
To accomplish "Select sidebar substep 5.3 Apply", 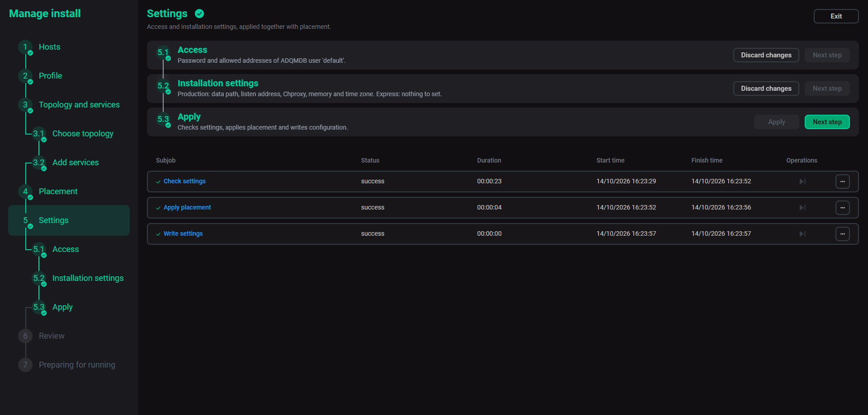I will coord(62,307).
